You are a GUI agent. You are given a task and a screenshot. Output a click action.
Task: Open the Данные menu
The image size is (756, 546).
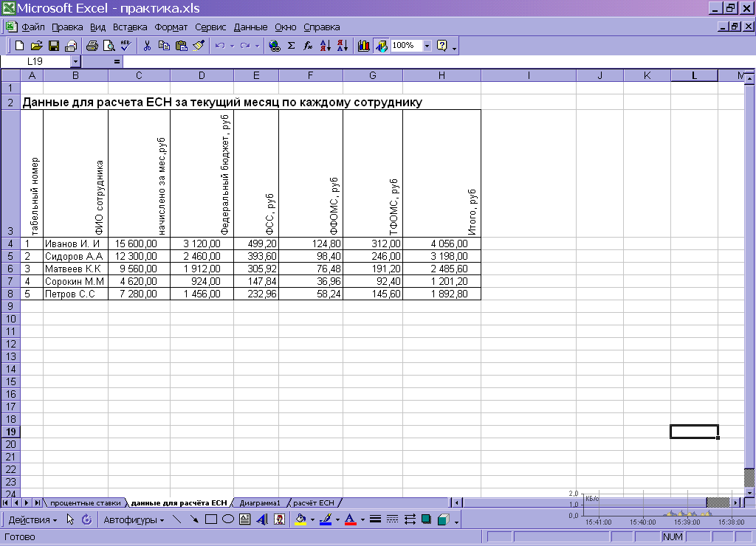(250, 27)
